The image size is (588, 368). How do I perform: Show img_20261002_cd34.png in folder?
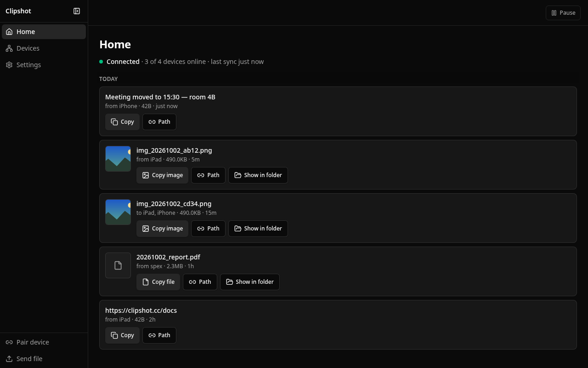click(x=258, y=229)
